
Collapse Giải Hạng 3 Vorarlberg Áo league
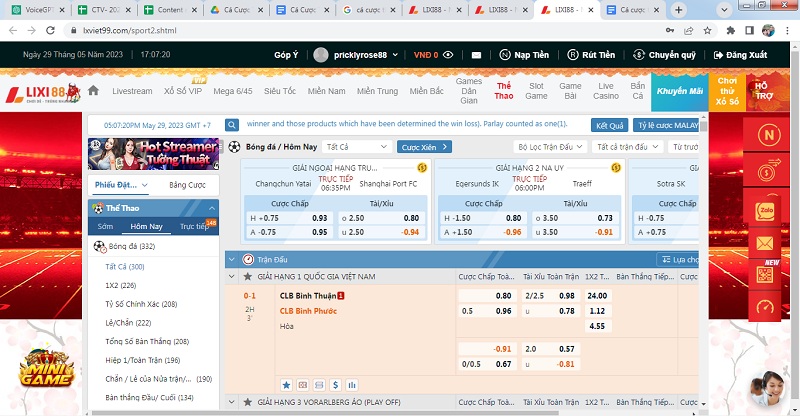(232, 402)
